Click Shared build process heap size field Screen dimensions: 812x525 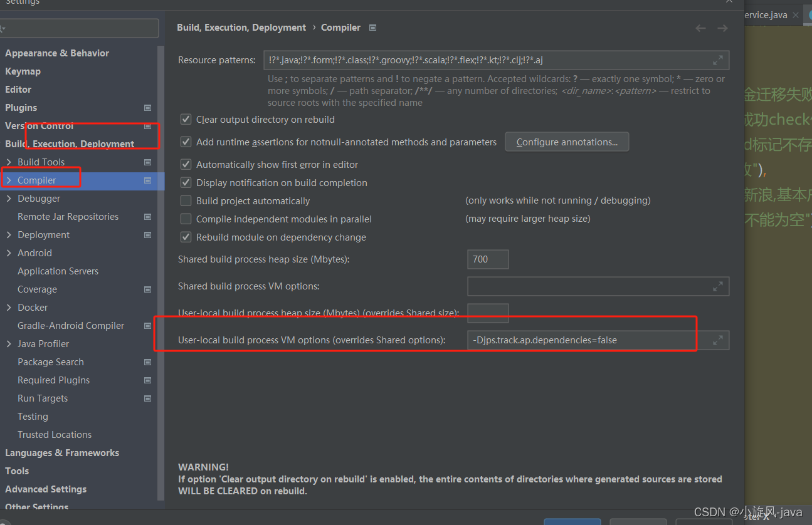488,259
